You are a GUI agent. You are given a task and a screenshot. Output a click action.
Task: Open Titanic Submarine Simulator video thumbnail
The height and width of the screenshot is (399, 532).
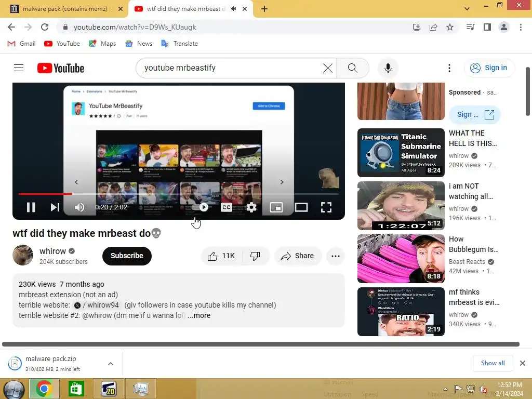[x=401, y=153]
